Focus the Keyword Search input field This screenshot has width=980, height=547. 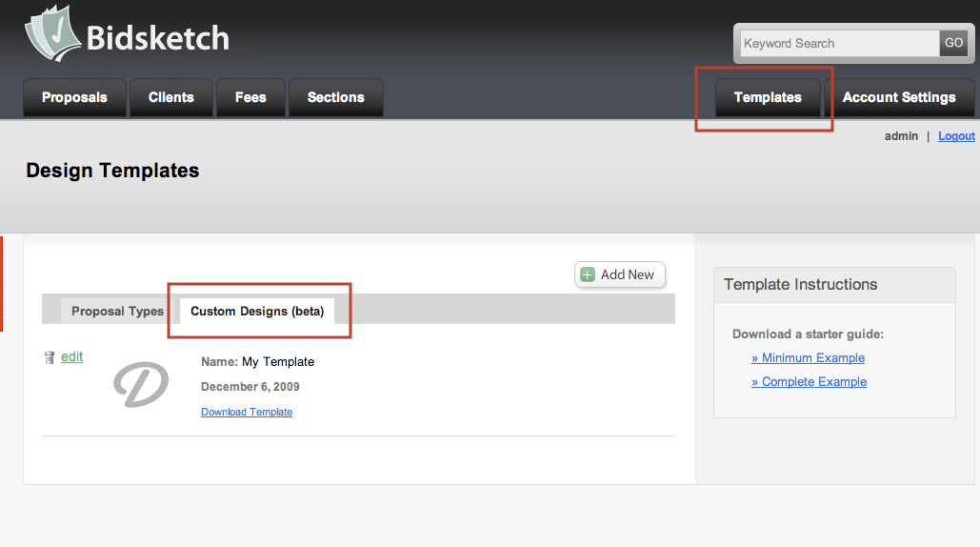pos(839,43)
